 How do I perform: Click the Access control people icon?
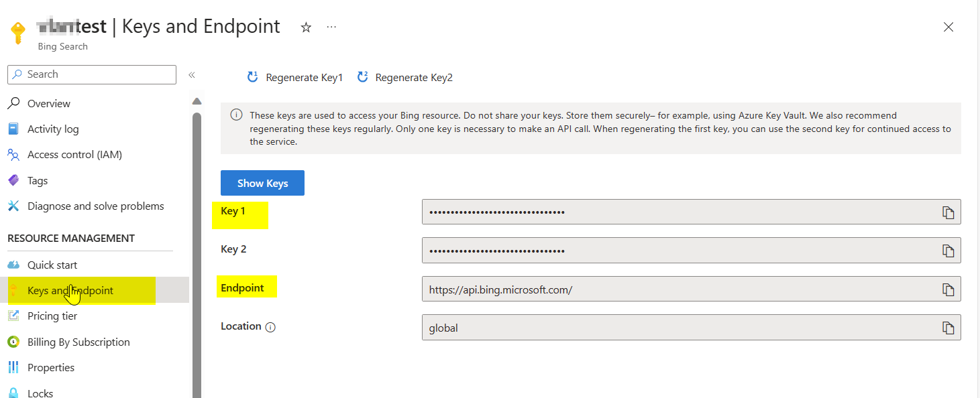click(13, 155)
